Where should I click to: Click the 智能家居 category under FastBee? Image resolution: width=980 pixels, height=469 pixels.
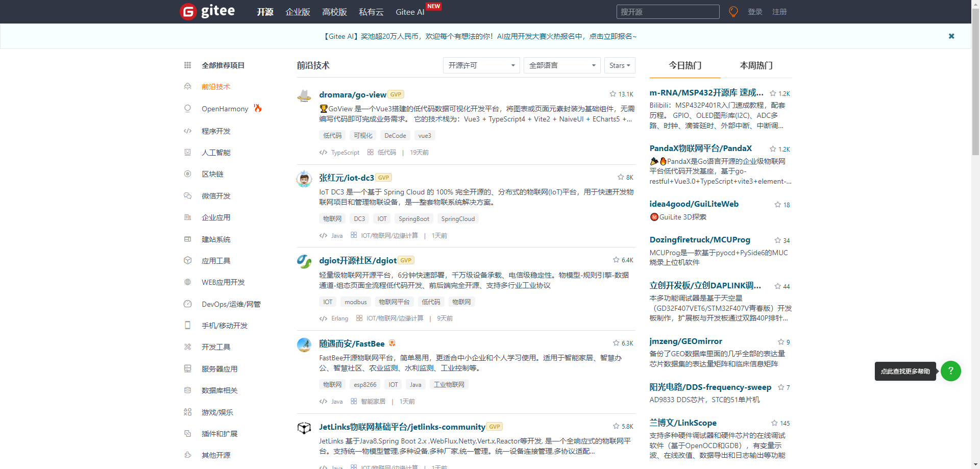pos(373,401)
